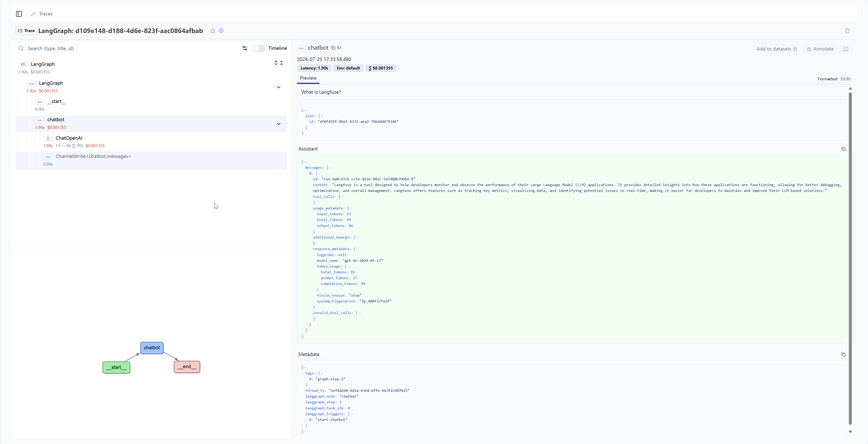This screenshot has height=444, width=868.
Task: Toggle the left sidebar panel
Action: click(18, 14)
